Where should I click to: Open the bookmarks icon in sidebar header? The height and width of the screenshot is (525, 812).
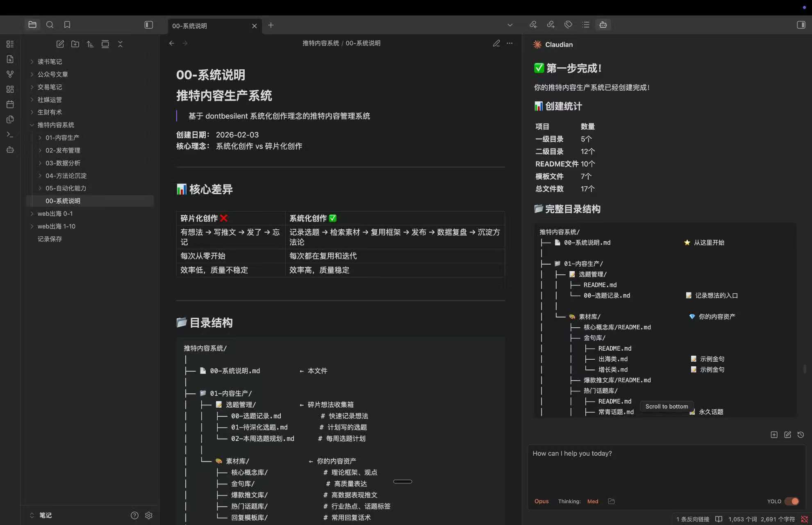pyautogui.click(x=67, y=25)
